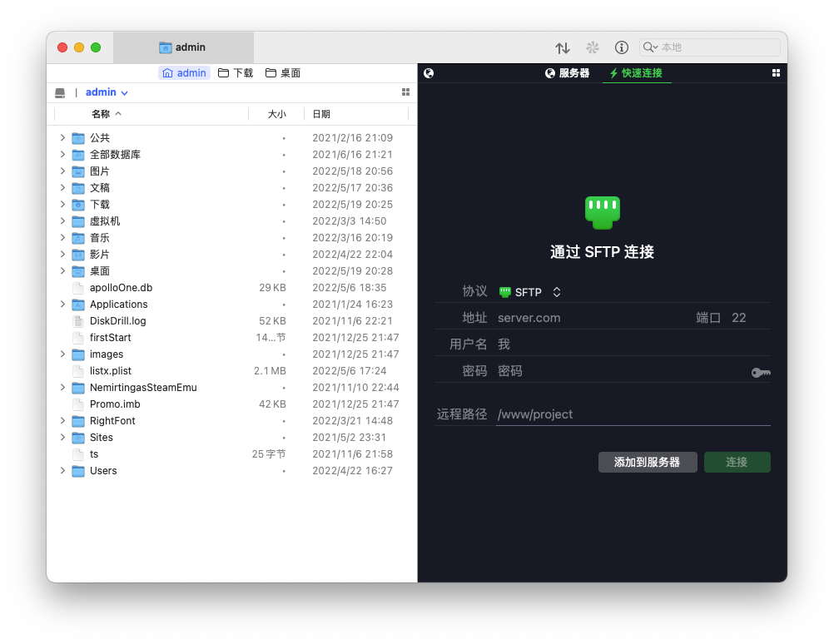Click the 密码 input field
The height and width of the screenshot is (644, 834).
623,371
